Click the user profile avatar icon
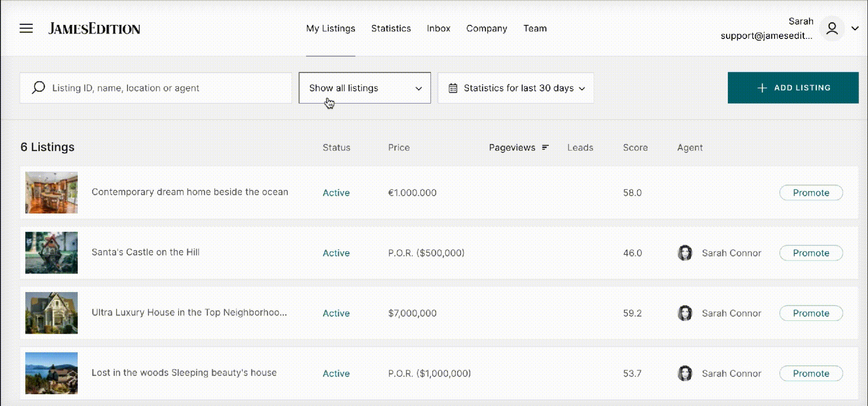Viewport: 868px width, 406px height. pos(832,28)
